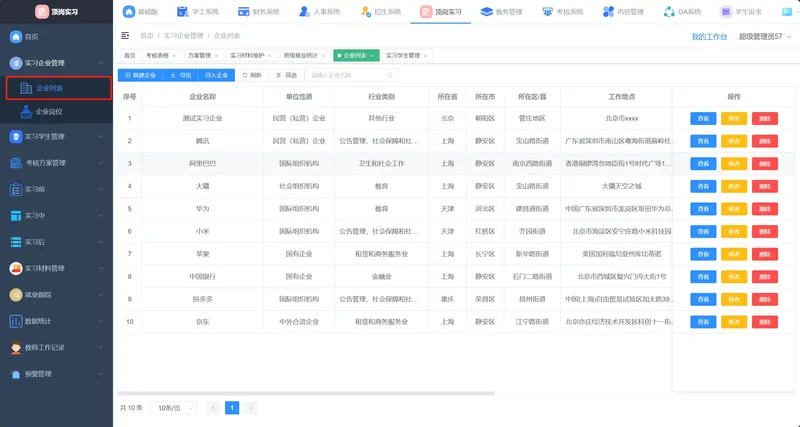Open the 我的工作台 link

tap(709, 37)
